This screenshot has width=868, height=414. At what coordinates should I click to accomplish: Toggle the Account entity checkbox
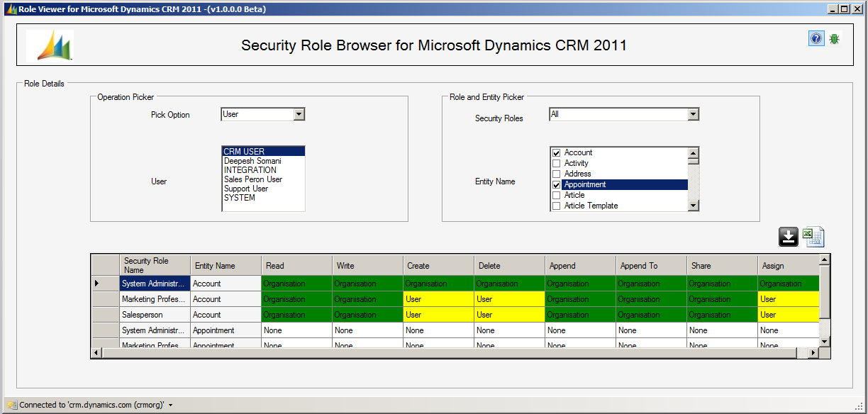tap(557, 152)
